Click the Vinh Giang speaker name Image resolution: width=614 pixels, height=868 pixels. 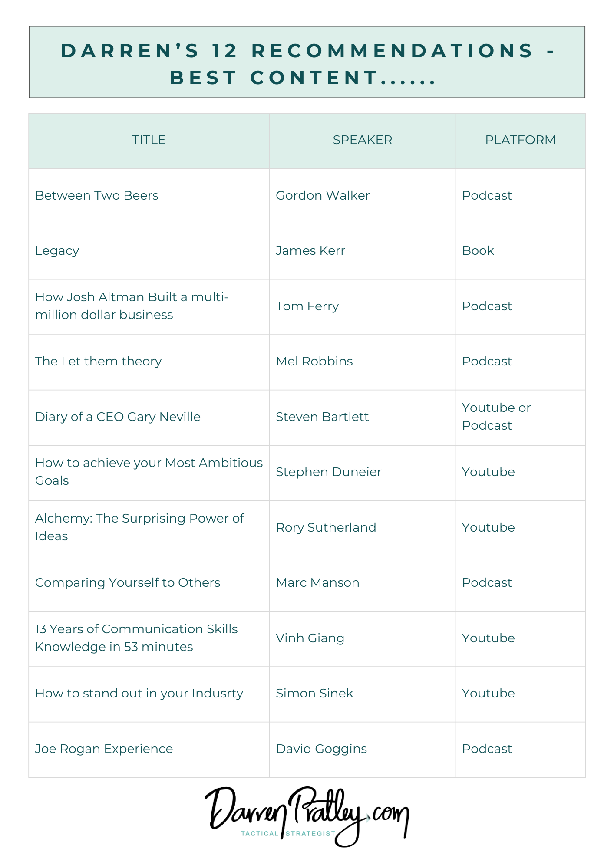point(310,638)
